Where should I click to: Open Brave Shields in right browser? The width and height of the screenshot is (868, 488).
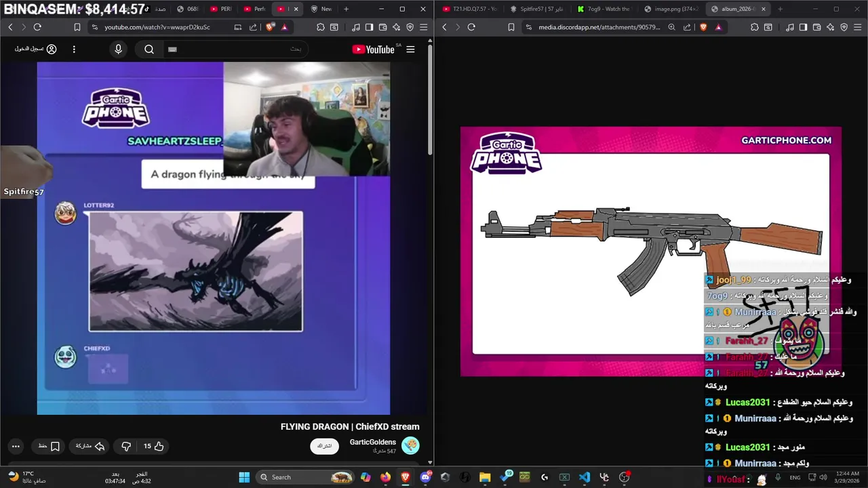coord(703,27)
